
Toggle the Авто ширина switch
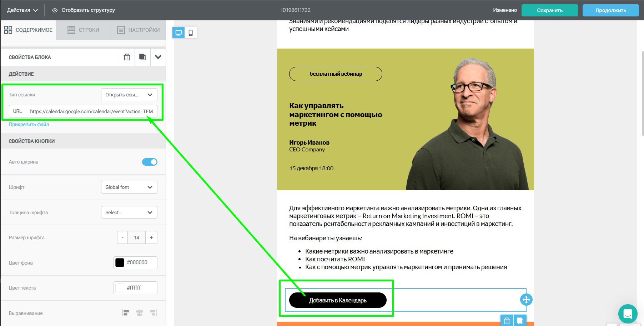coord(150,162)
